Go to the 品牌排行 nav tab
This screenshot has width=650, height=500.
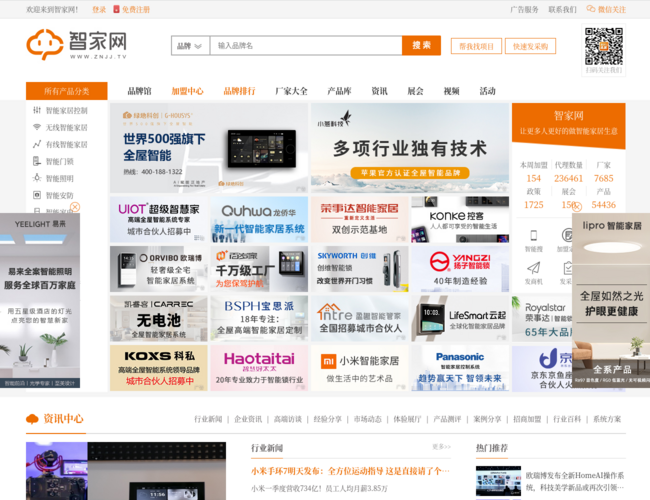(x=239, y=91)
